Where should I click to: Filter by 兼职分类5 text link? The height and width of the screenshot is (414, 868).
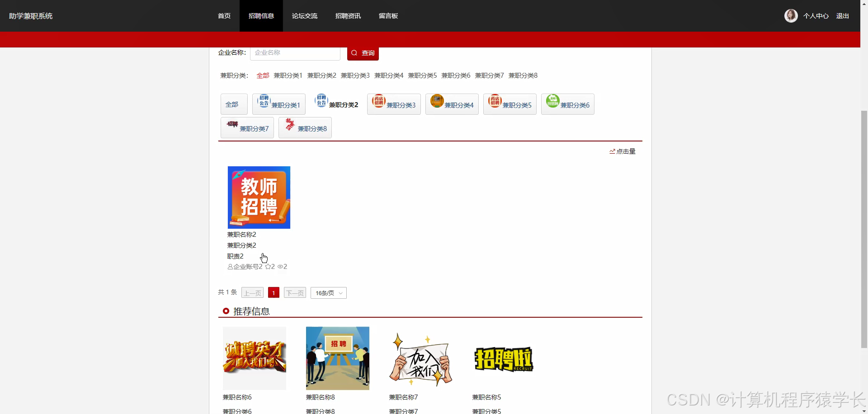pyautogui.click(x=422, y=75)
